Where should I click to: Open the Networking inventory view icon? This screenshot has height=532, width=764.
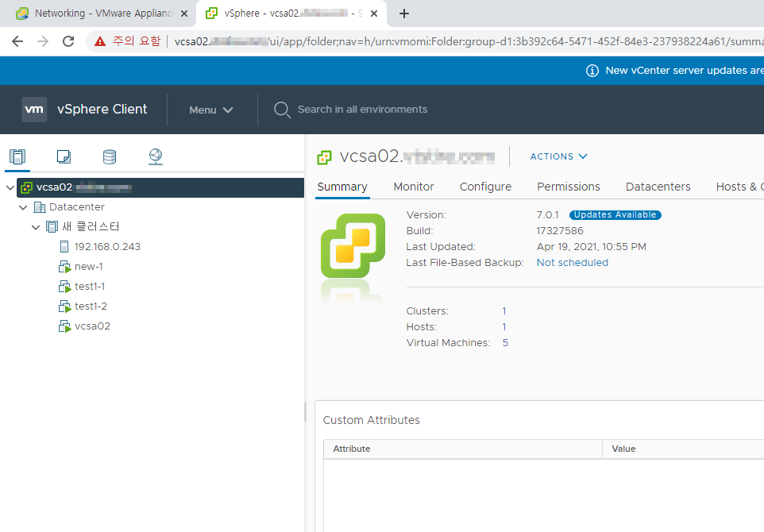[156, 156]
